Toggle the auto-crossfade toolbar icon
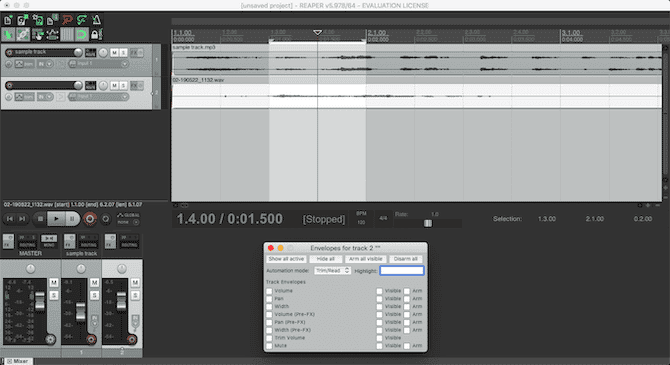 8,34
